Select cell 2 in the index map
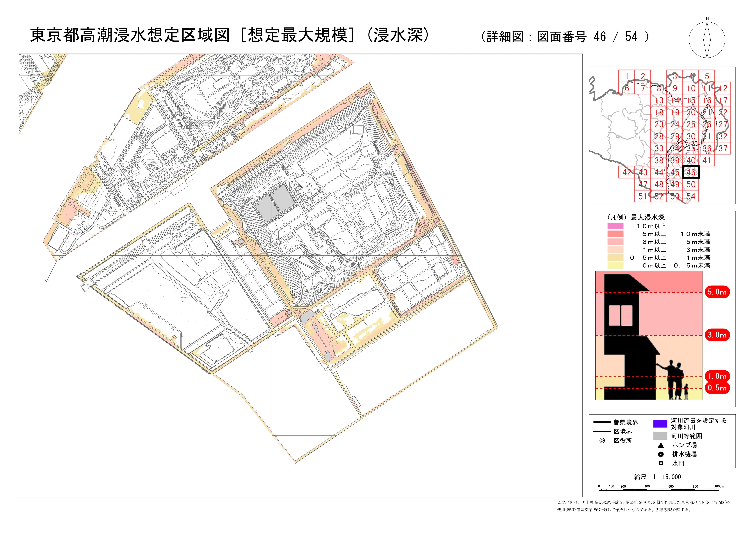The width and height of the screenshot is (756, 535). [x=643, y=76]
